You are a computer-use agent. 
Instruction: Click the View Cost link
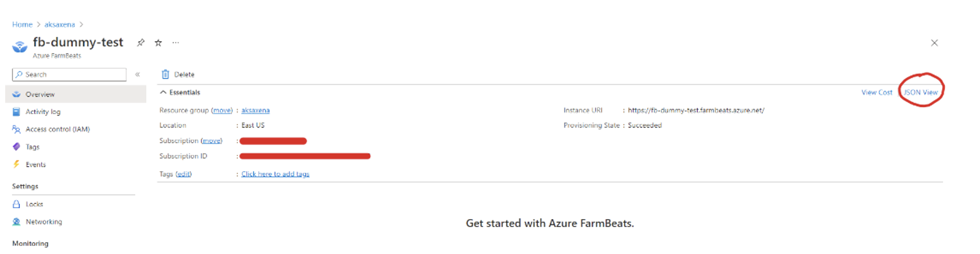coord(877,92)
